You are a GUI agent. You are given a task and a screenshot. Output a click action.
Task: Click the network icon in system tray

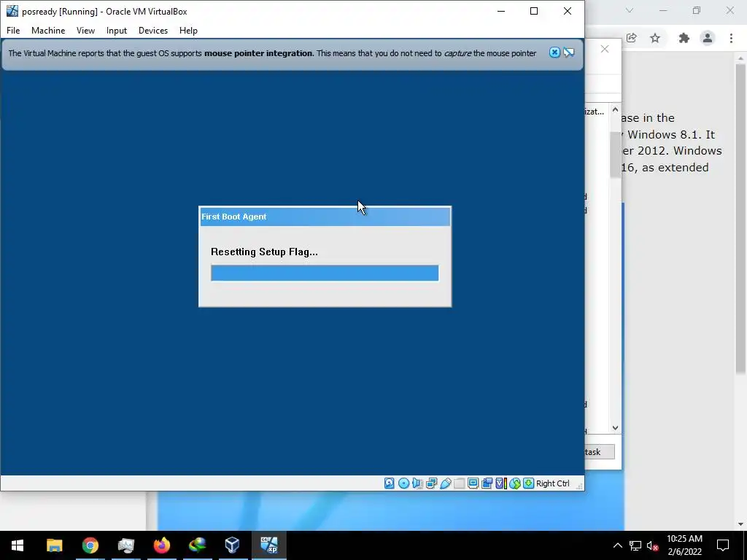point(635,545)
